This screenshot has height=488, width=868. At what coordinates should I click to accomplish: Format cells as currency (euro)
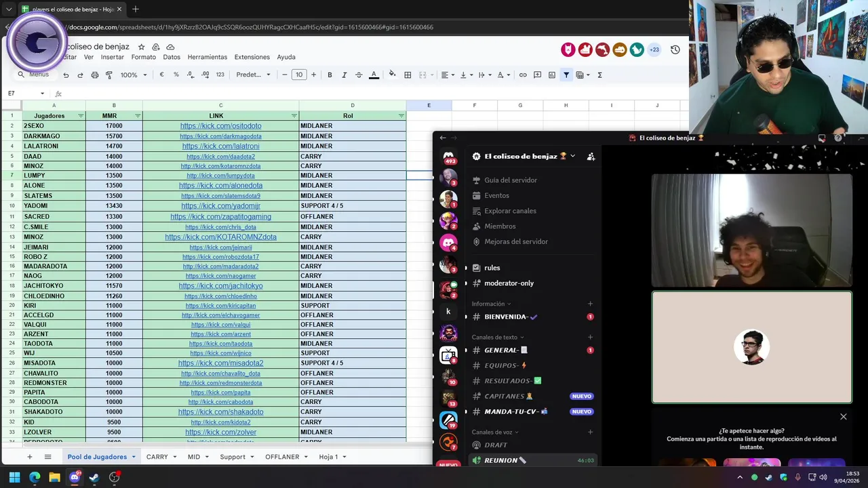point(161,75)
